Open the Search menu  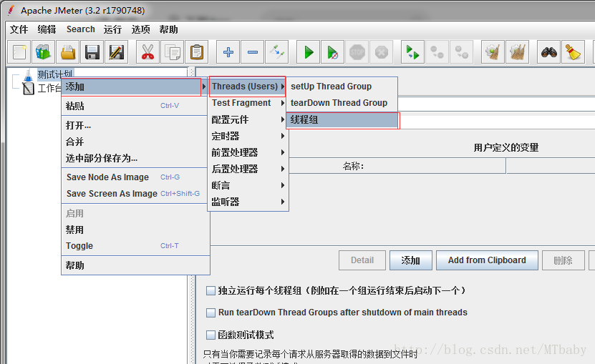[x=80, y=29]
